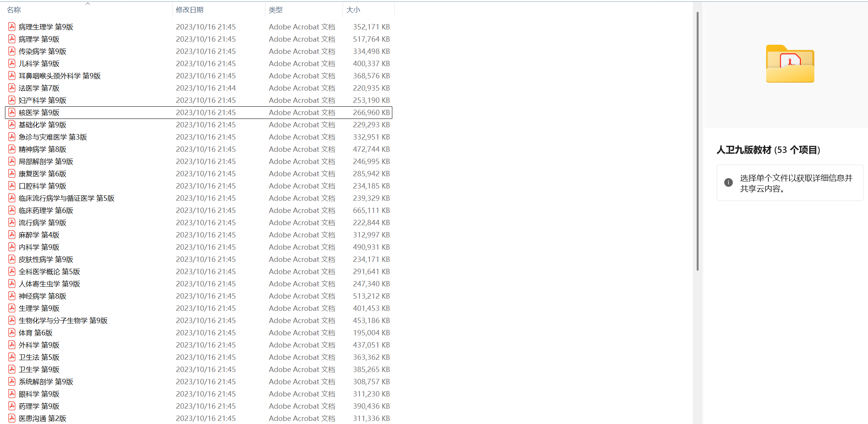The height and width of the screenshot is (424, 868).
Task: Click the PDF icon for 基础化学 第9版
Action: pyautogui.click(x=12, y=125)
